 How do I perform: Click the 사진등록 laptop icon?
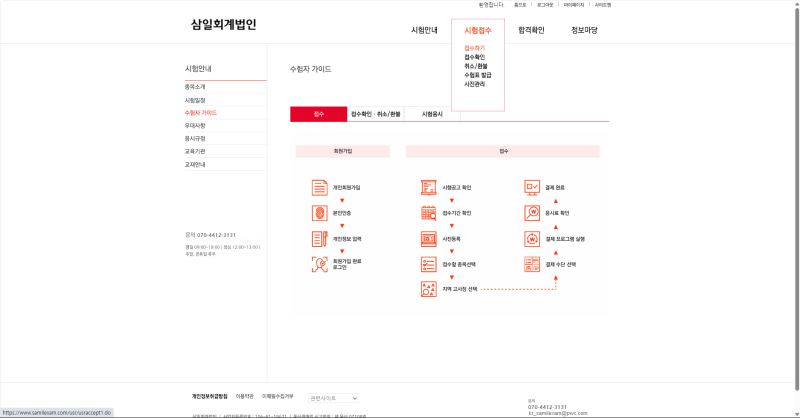[429, 239]
